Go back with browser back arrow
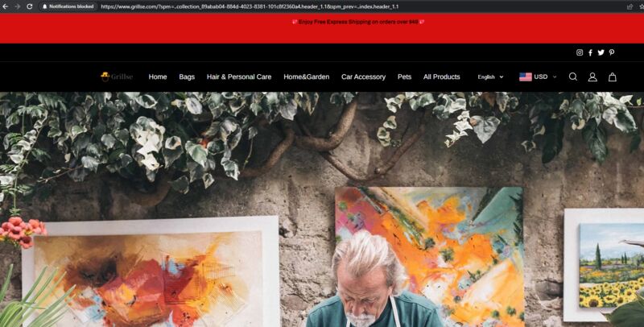 point(6,6)
